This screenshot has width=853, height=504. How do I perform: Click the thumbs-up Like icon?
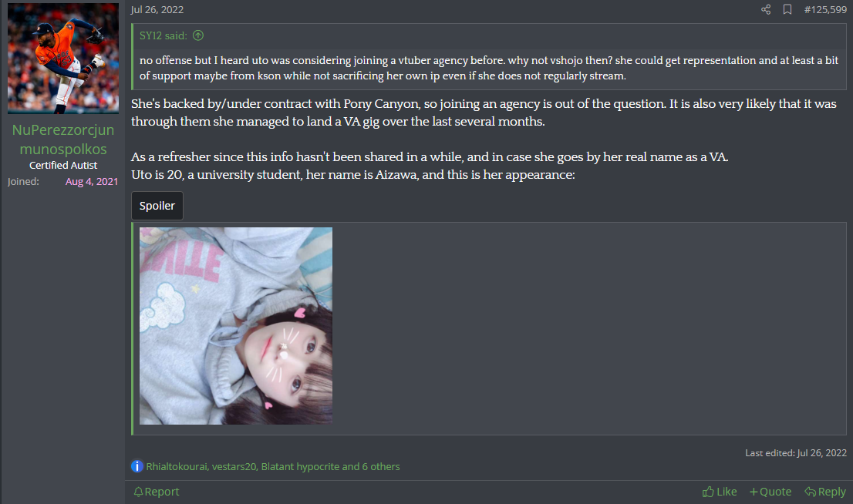click(708, 492)
